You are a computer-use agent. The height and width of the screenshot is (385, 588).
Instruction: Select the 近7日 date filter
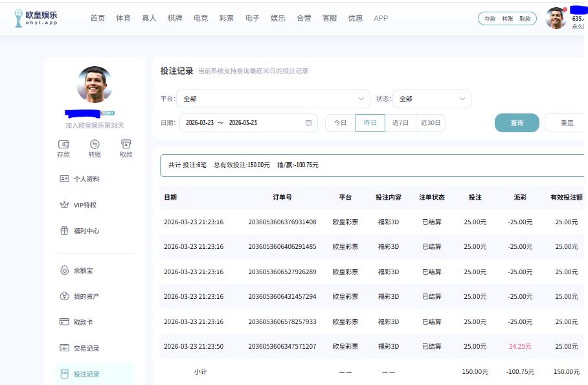400,122
